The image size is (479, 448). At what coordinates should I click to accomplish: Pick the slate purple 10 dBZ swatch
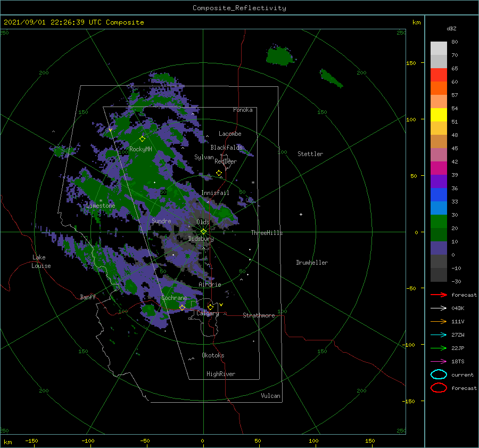439,248
